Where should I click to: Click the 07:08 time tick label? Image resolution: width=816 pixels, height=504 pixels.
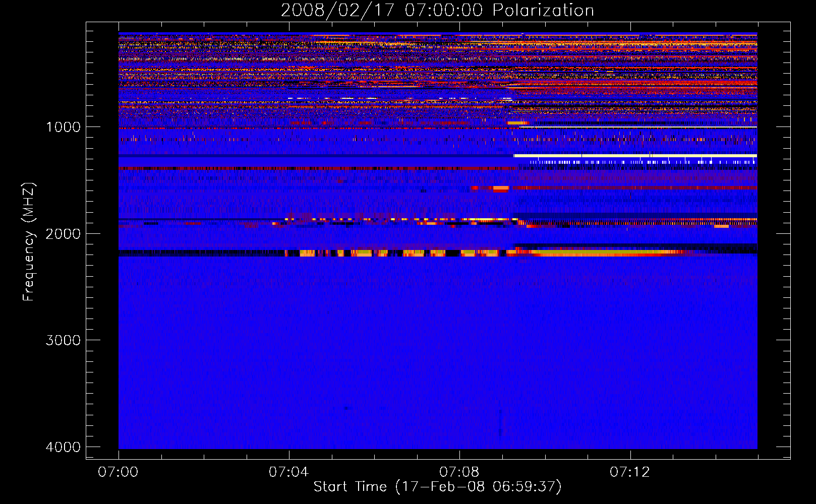[459, 472]
